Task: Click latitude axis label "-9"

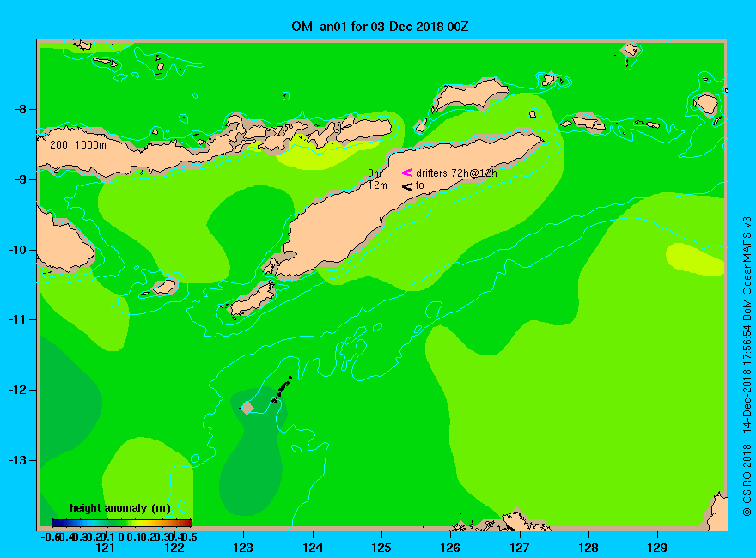Action: [21, 179]
